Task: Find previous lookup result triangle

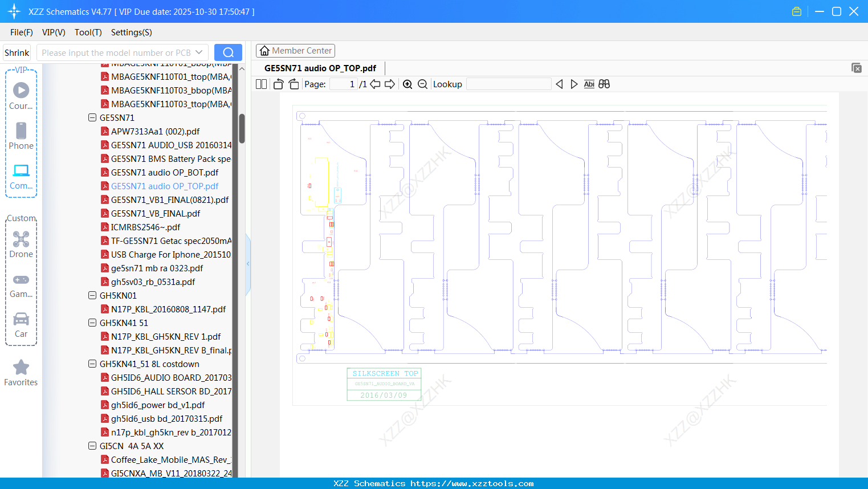Action: pyautogui.click(x=559, y=84)
